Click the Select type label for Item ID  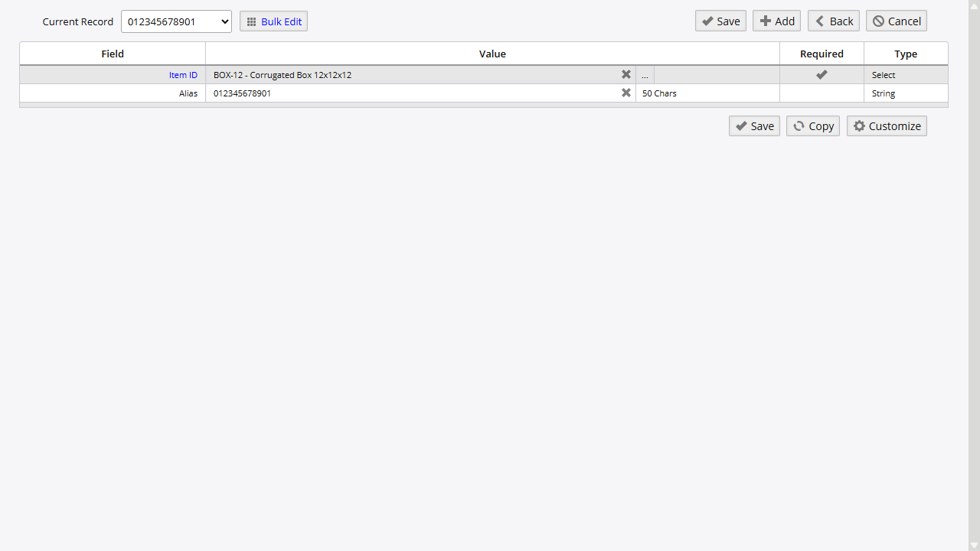pyautogui.click(x=884, y=75)
